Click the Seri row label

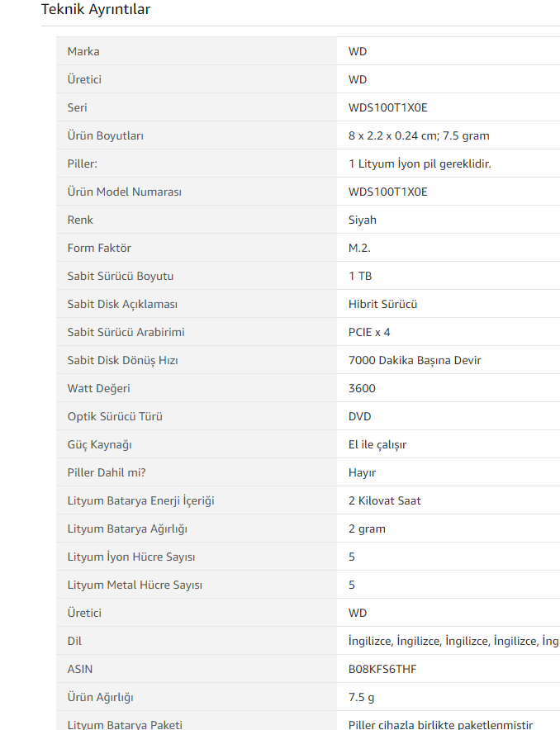pos(77,107)
